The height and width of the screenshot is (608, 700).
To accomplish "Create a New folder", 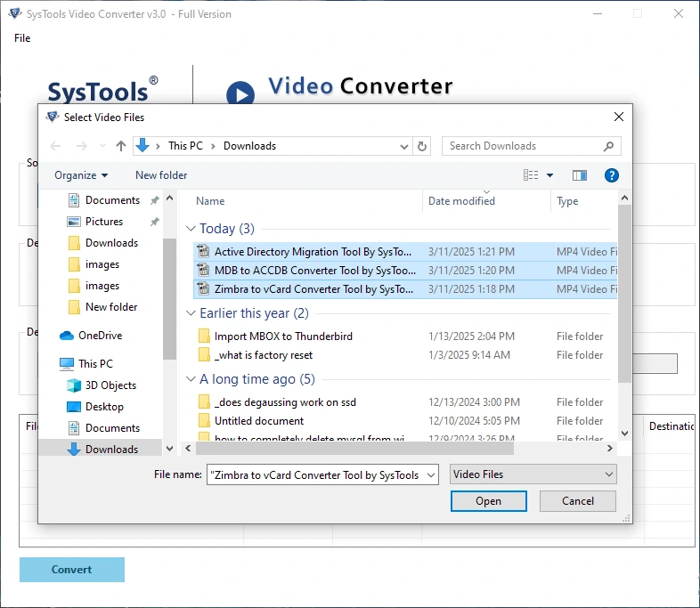I will 161,175.
